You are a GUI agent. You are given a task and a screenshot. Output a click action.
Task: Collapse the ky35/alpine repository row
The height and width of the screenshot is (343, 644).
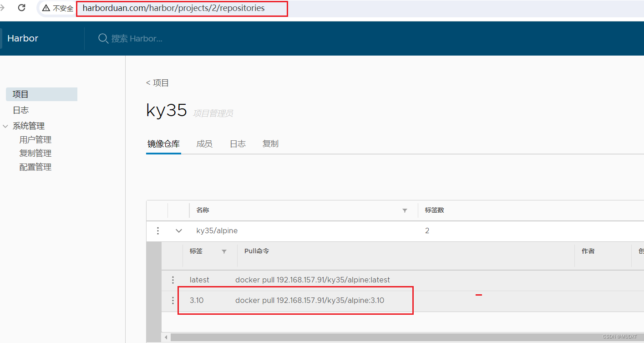coord(179,231)
